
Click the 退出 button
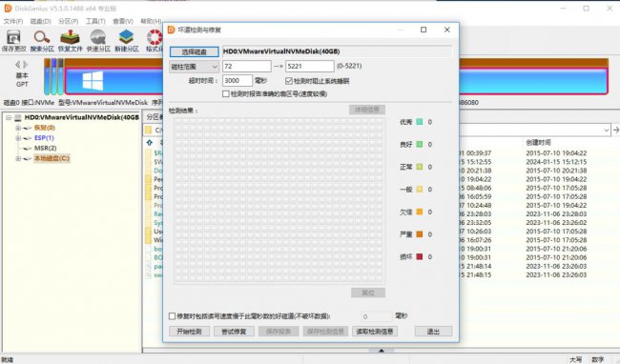433,332
